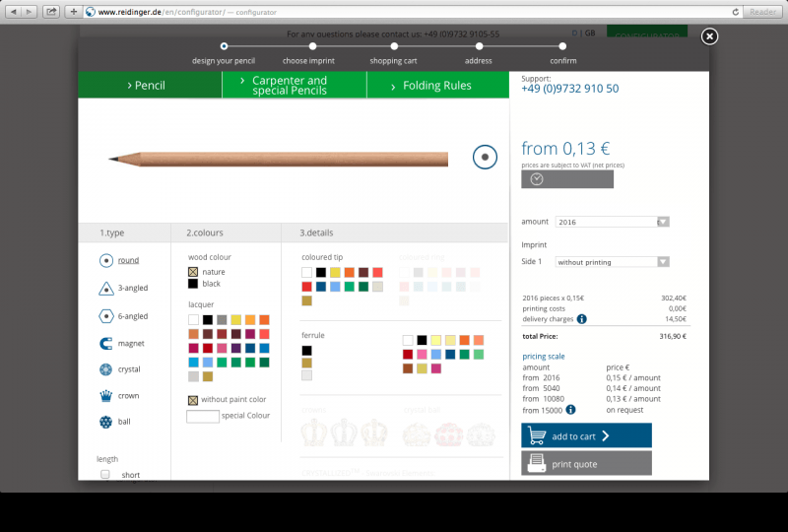
Task: Click the shopping cart icon
Action: pyautogui.click(x=537, y=435)
